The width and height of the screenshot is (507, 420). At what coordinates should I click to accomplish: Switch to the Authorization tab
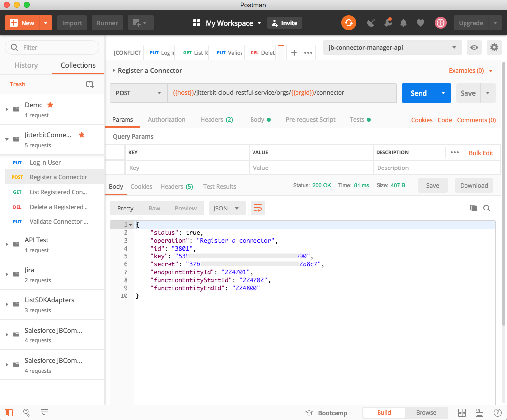[x=167, y=120]
